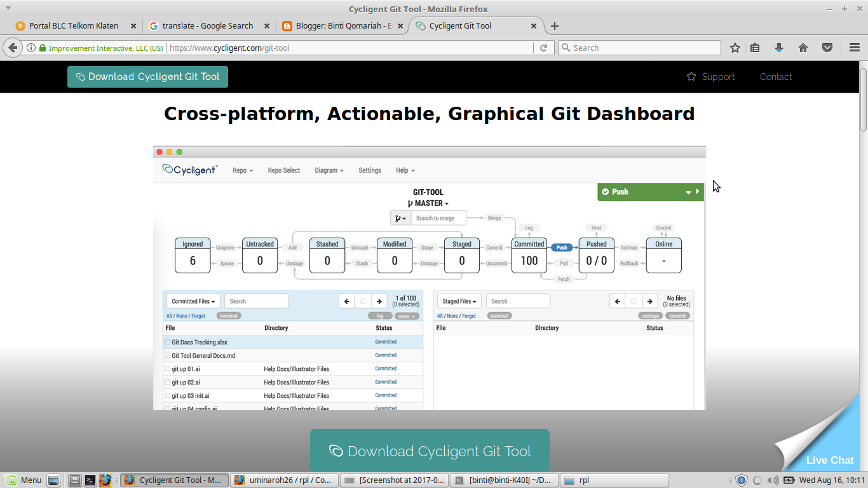The image size is (868, 488).
Task: Check the git up 01.ai file checkbox
Action: click(x=166, y=369)
